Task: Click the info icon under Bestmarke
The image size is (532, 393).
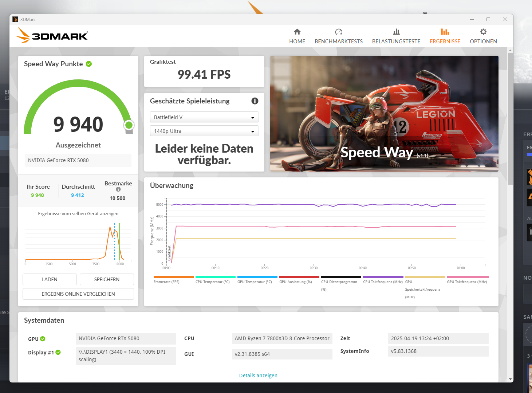Action: (x=118, y=189)
